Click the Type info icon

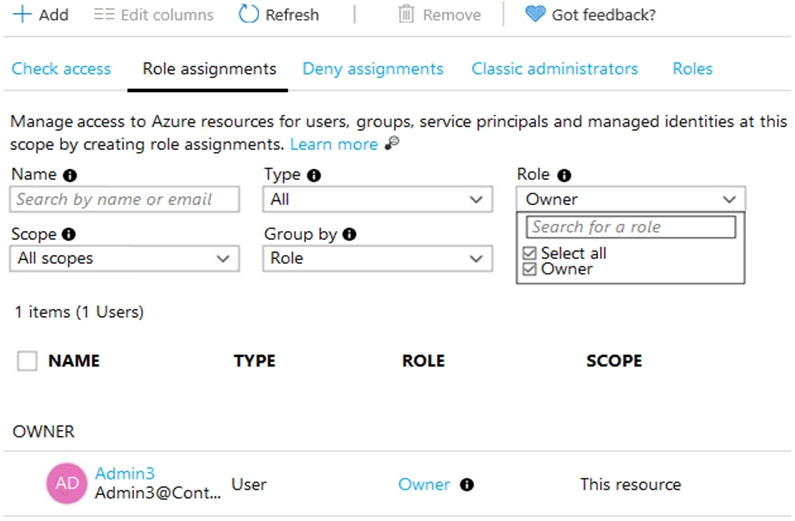pyautogui.click(x=314, y=175)
